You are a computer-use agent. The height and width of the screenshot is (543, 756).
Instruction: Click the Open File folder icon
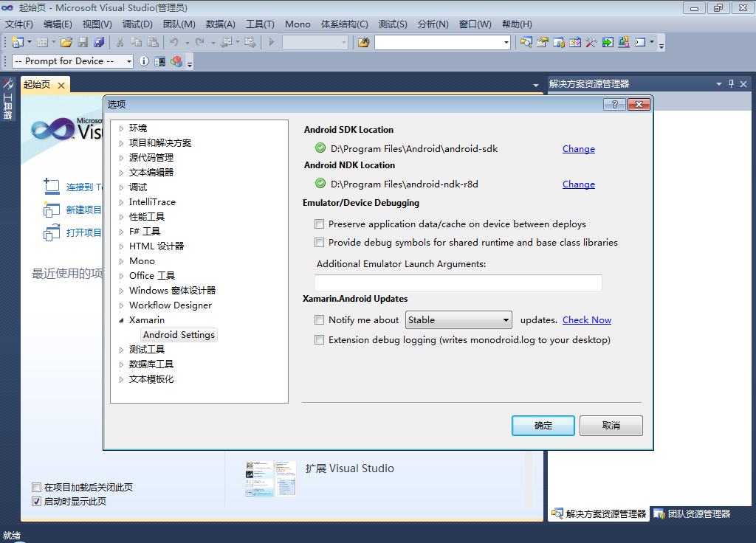(x=66, y=42)
